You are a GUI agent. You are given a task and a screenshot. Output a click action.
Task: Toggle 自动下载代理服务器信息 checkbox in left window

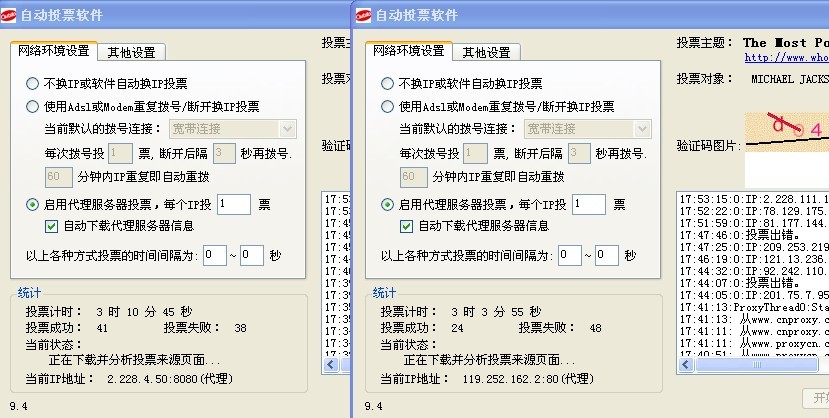[x=52, y=226]
